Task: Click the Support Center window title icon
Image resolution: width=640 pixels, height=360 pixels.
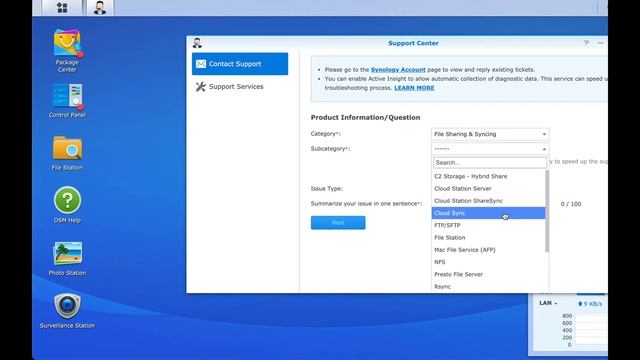Action: (197, 43)
